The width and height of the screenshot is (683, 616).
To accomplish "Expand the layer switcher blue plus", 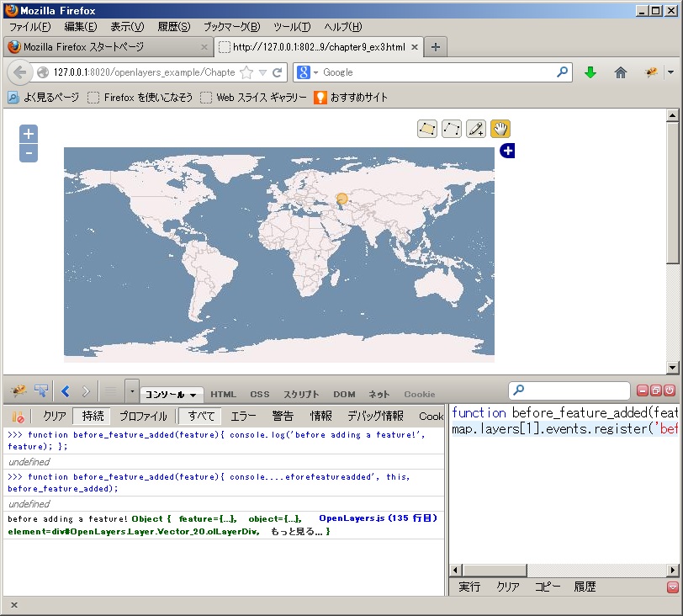I will coord(507,151).
